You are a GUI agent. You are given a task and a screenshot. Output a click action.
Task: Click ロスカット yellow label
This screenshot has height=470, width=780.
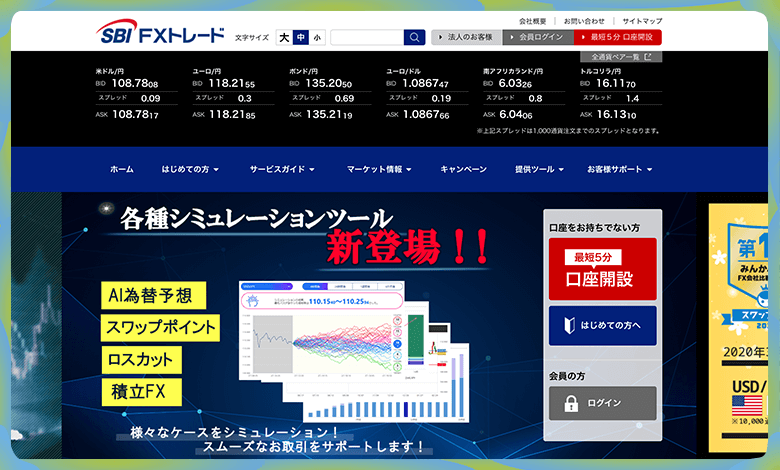coord(141,360)
